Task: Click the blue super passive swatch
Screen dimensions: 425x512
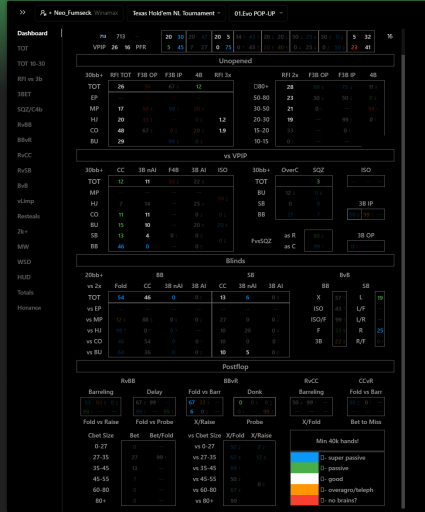Action: point(305,457)
